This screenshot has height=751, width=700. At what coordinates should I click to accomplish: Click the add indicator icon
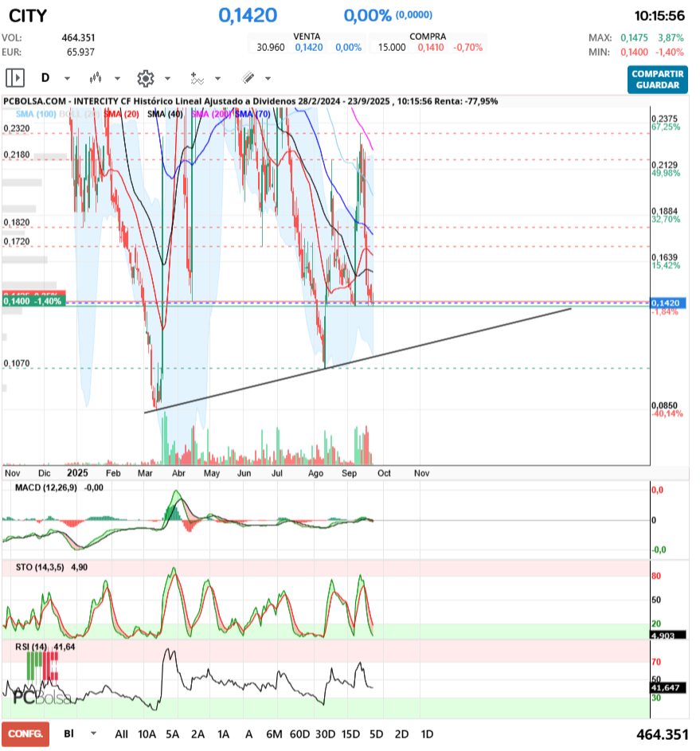click(197, 78)
